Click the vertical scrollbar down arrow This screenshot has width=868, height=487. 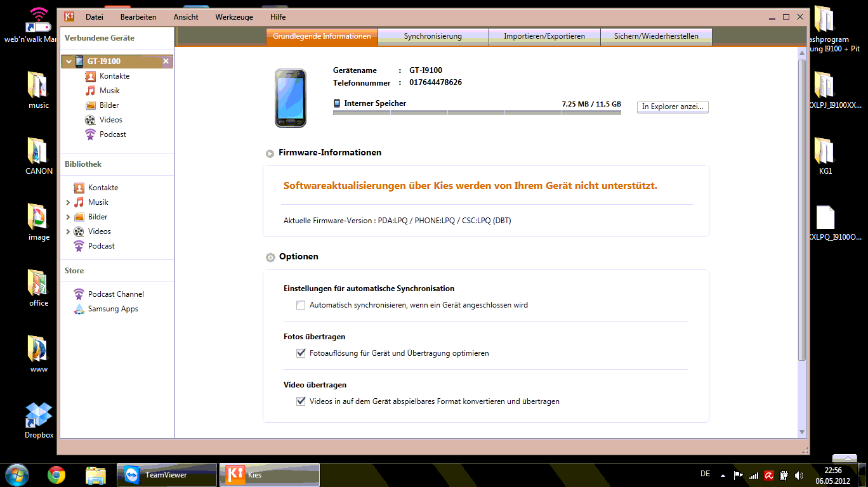click(x=802, y=432)
